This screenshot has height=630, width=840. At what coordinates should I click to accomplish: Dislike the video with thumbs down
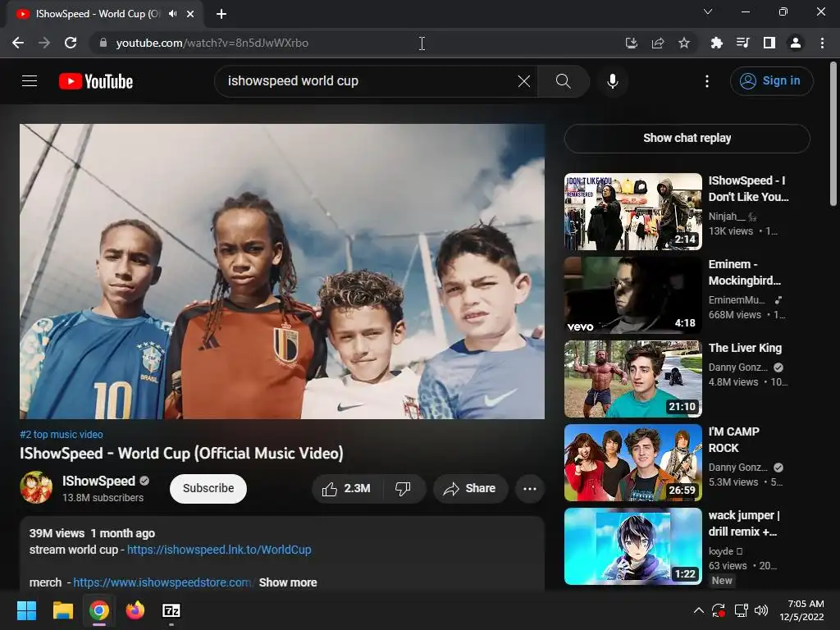[403, 489]
